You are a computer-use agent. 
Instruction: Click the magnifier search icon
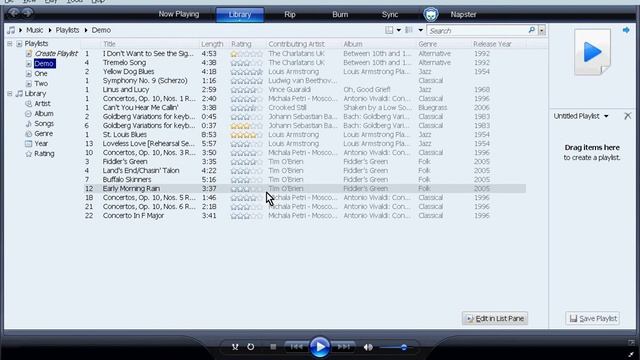pos(531,30)
